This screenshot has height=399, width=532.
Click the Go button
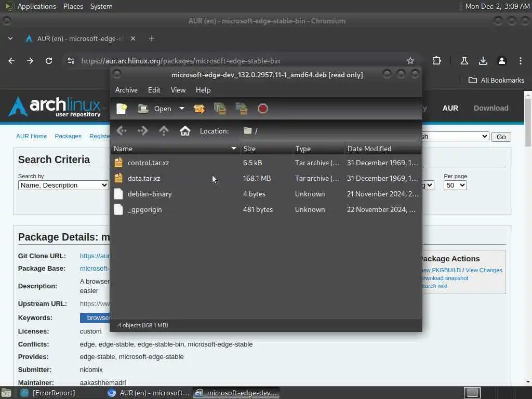(x=501, y=137)
